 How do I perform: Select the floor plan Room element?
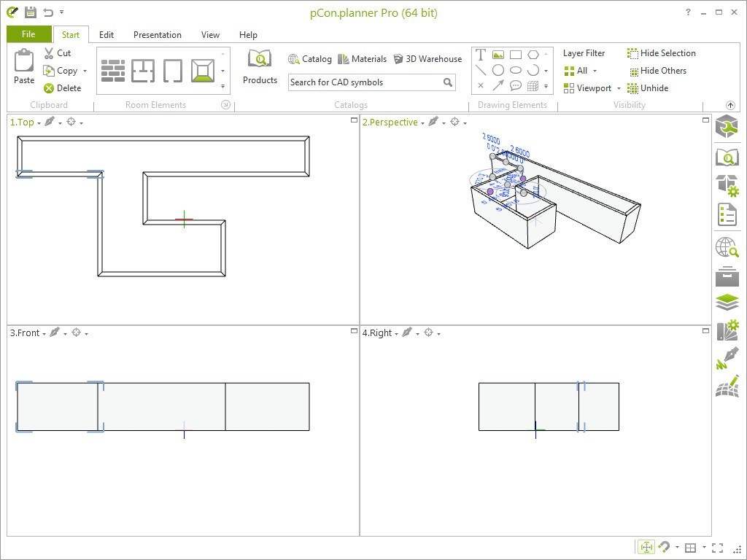pos(143,71)
